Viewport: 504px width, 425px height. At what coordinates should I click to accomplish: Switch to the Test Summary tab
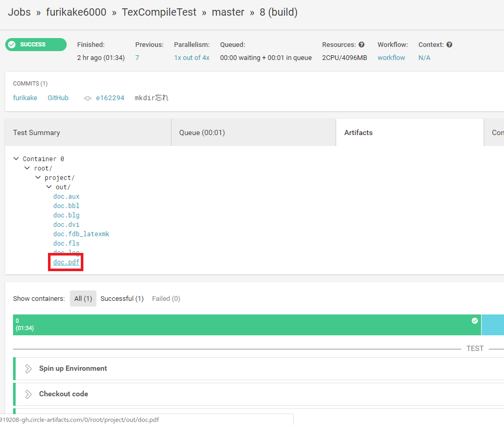coord(36,132)
